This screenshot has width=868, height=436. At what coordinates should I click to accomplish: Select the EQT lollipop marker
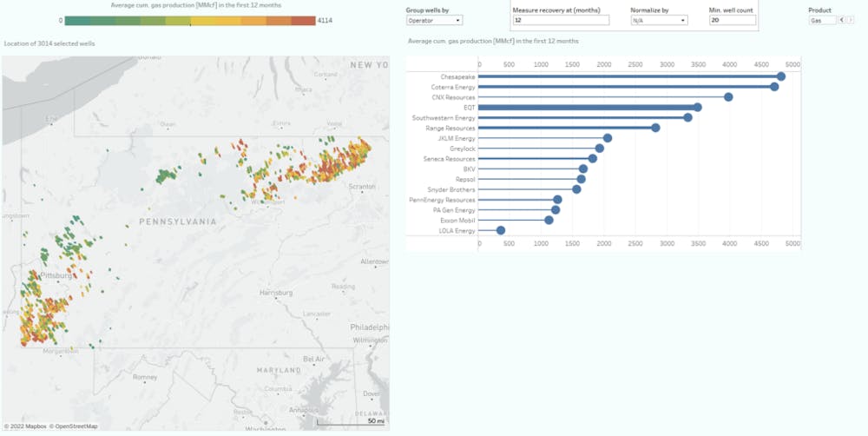coord(698,108)
